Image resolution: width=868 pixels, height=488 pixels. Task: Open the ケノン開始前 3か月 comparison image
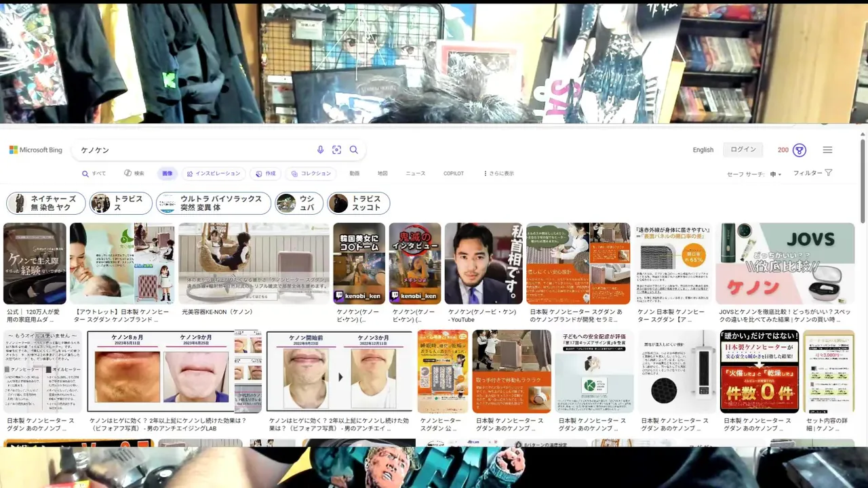pos(339,371)
